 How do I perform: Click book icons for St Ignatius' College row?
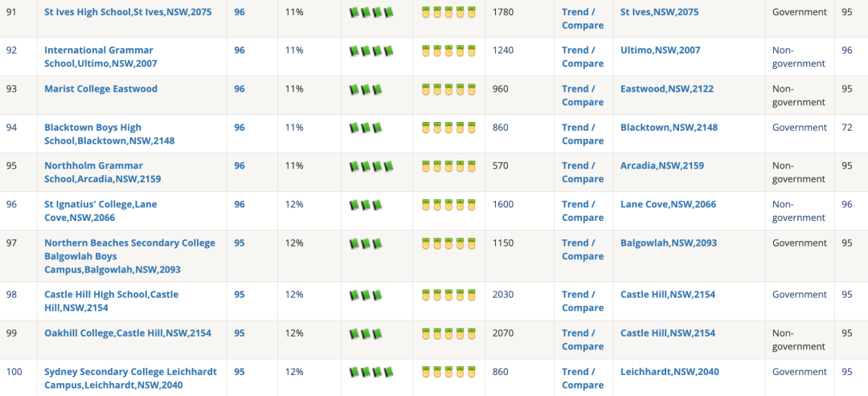[366, 205]
